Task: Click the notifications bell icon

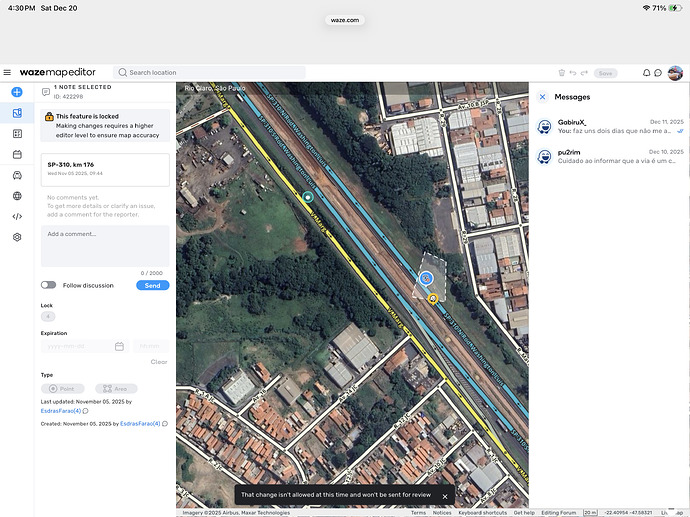Action: point(646,73)
